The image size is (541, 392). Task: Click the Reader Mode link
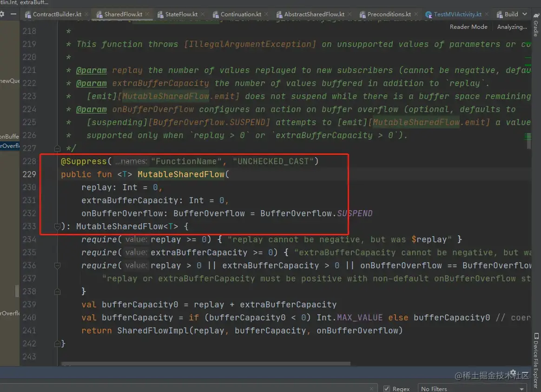pyautogui.click(x=468, y=27)
